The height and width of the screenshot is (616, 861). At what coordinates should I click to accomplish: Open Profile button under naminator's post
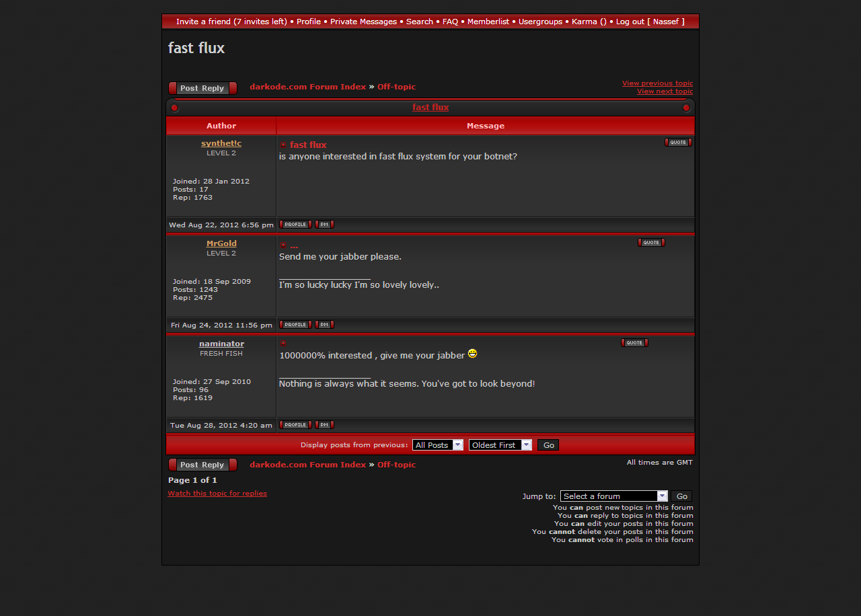(x=295, y=425)
